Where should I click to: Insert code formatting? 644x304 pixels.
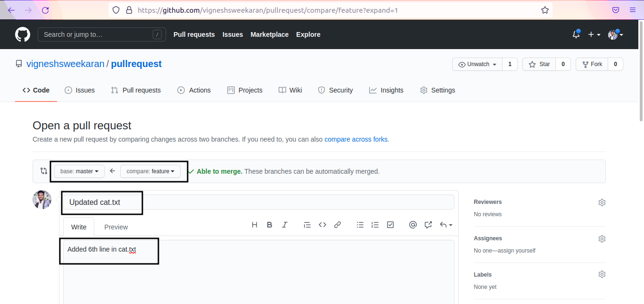pos(322,225)
